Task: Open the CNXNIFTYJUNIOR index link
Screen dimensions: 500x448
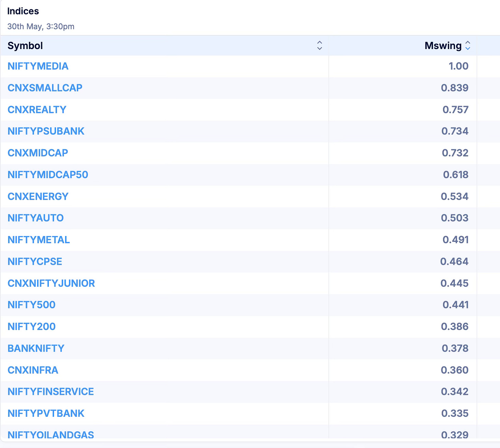Action: (51, 283)
